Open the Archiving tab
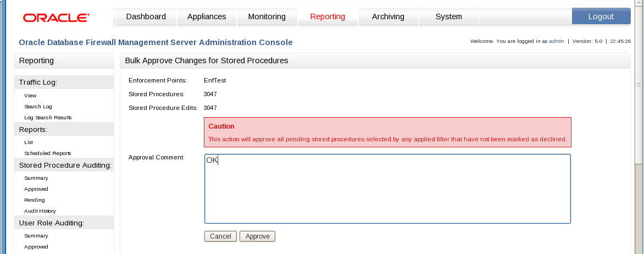Viewport: 644px width, 254px height. click(388, 16)
